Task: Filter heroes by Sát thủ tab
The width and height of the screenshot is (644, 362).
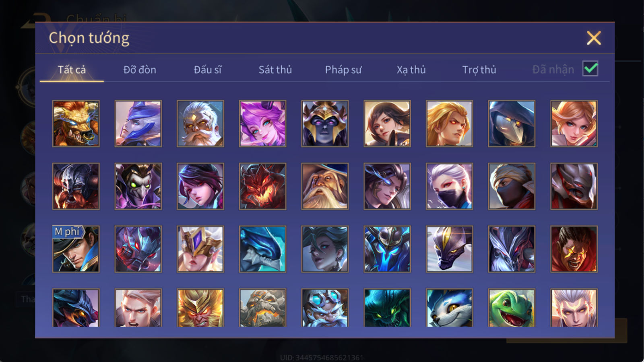Action: tap(275, 70)
